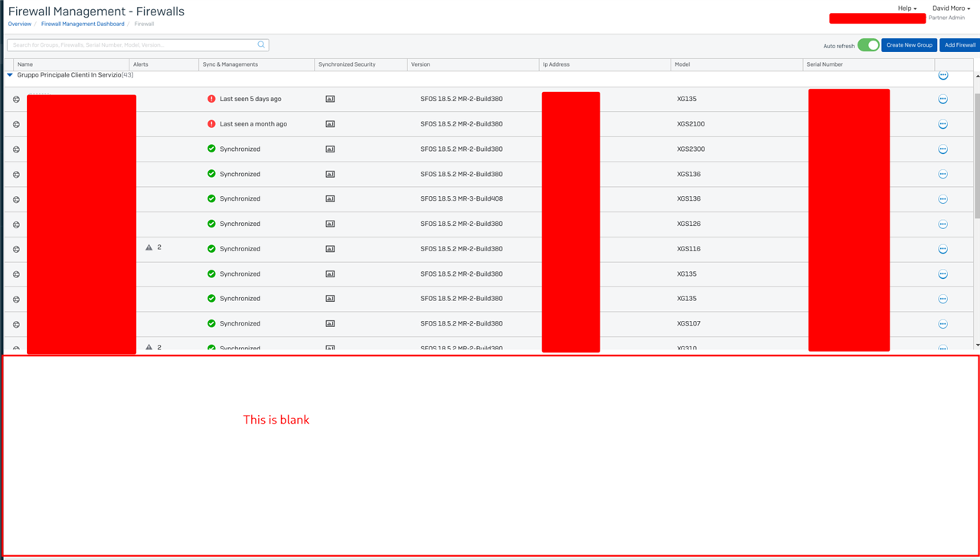Click firewall device icon at left of XGS126 row
This screenshot has width=980, height=560.
tap(16, 224)
